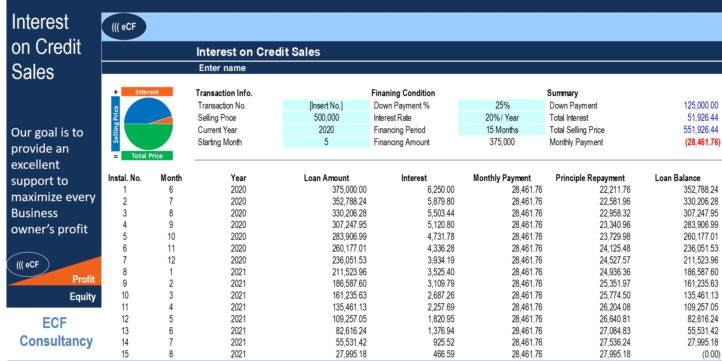Select the Financing Period 15 Months cell
Viewport: 722px width, 361px height.
coord(502,130)
